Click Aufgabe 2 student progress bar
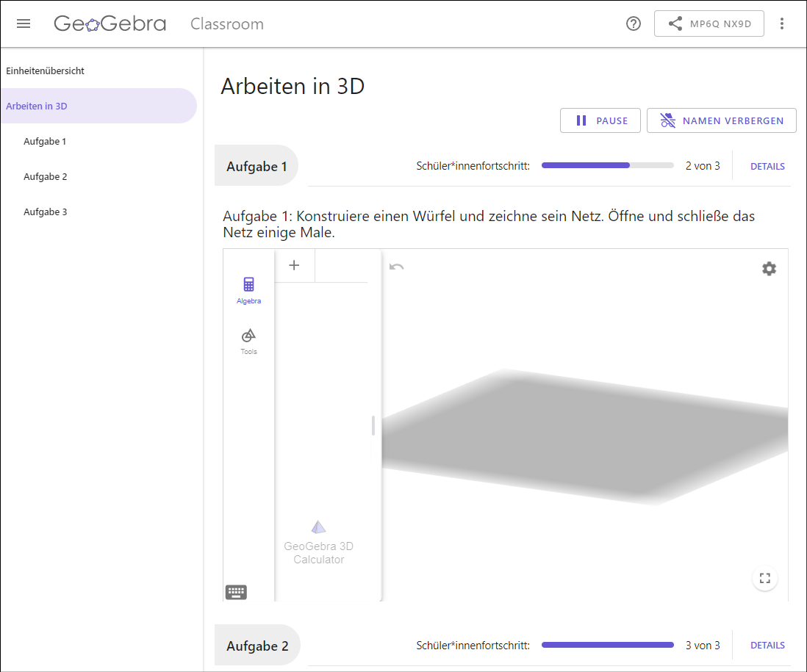 [607, 645]
